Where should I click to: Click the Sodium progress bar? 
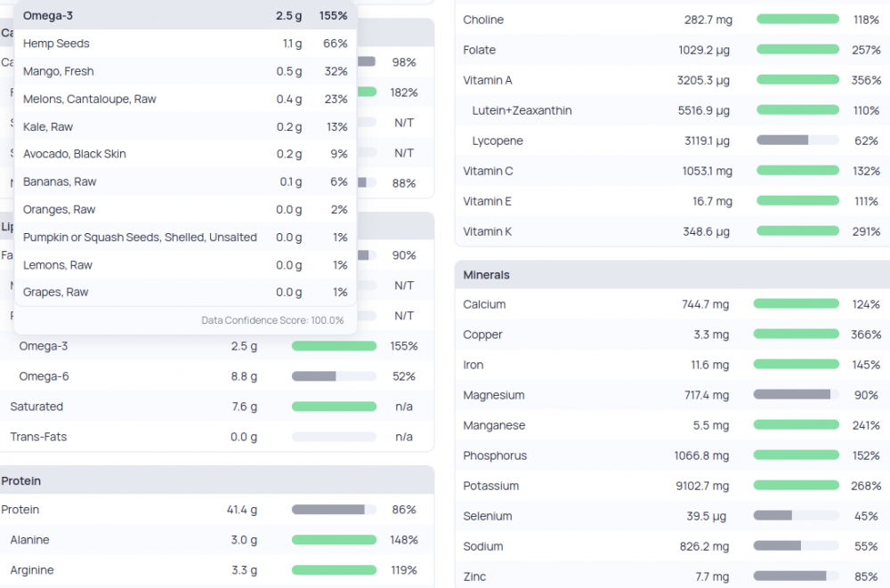796,546
